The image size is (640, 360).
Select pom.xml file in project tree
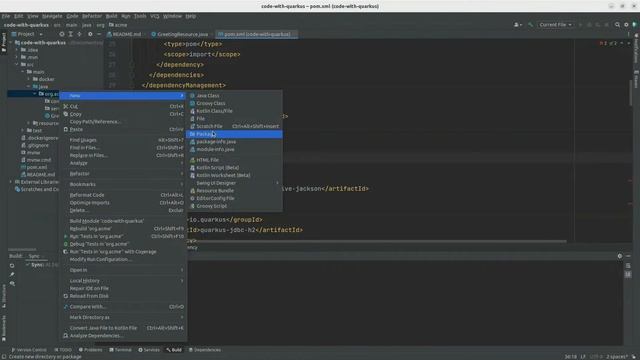coord(34,167)
